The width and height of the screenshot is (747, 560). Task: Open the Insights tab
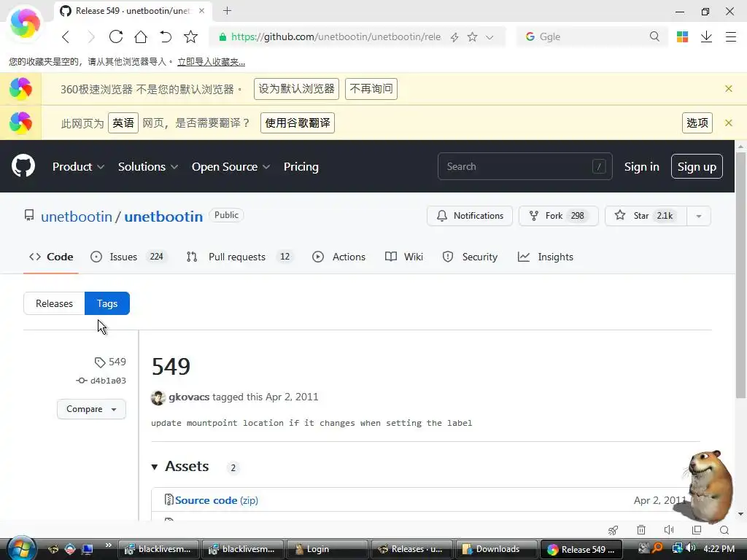[x=546, y=257]
